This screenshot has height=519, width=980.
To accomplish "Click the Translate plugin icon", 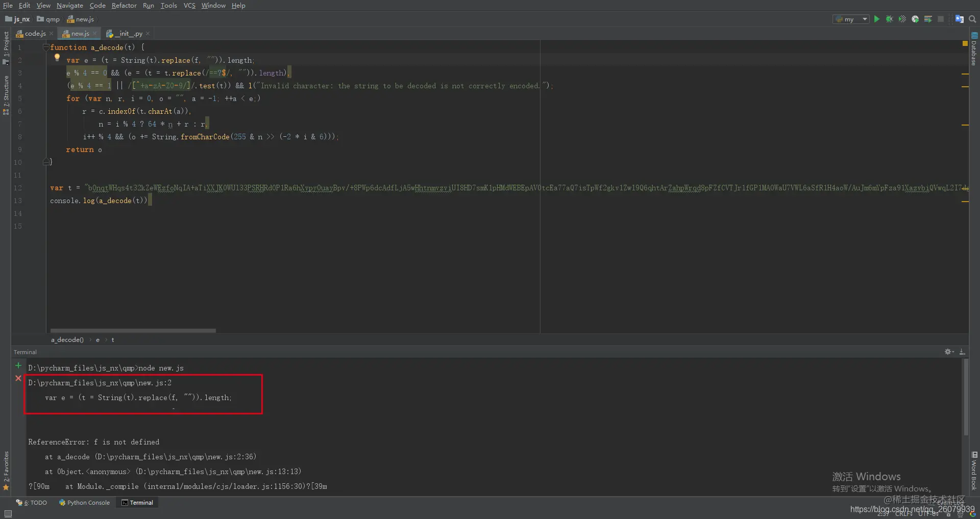I will (x=960, y=19).
